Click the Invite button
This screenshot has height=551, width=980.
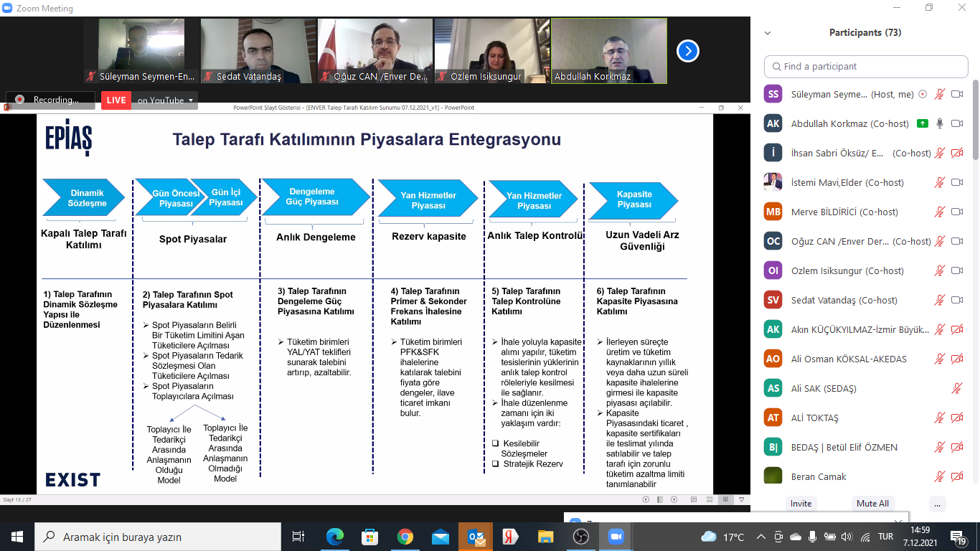(801, 503)
